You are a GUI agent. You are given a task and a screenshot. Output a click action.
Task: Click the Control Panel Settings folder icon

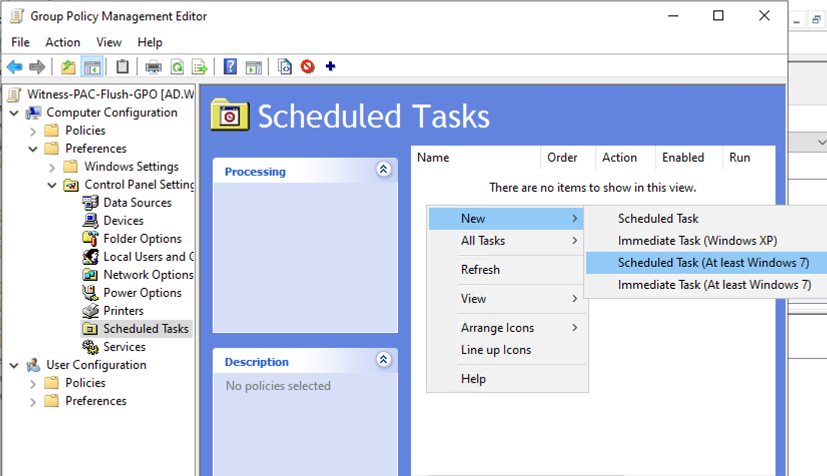pos(71,185)
